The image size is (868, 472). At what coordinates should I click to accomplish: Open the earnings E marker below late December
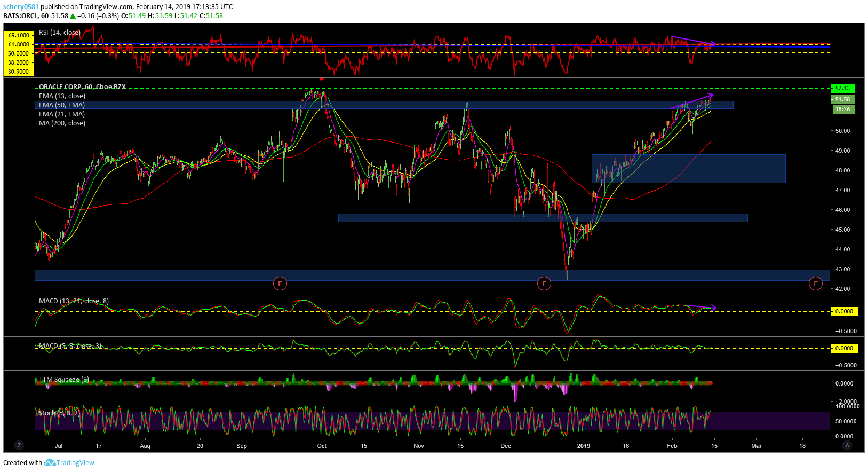(544, 284)
